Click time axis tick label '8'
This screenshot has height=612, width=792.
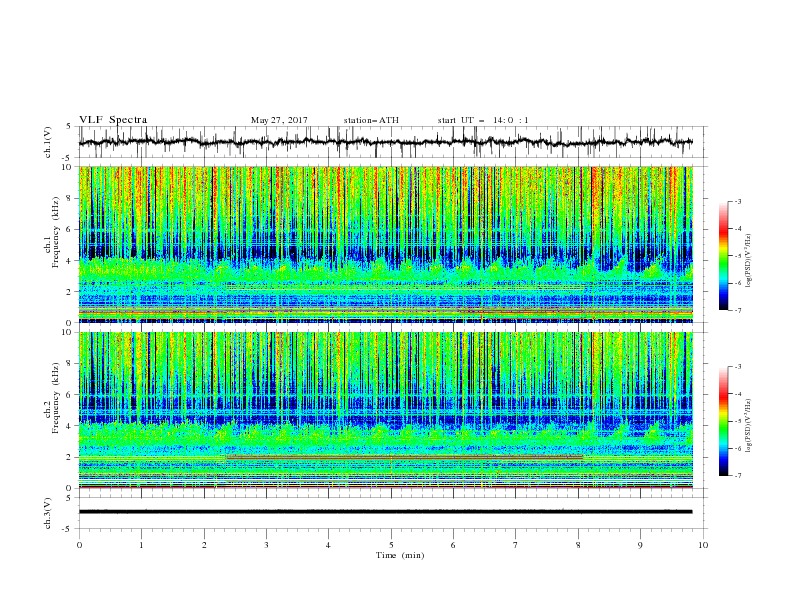point(578,545)
